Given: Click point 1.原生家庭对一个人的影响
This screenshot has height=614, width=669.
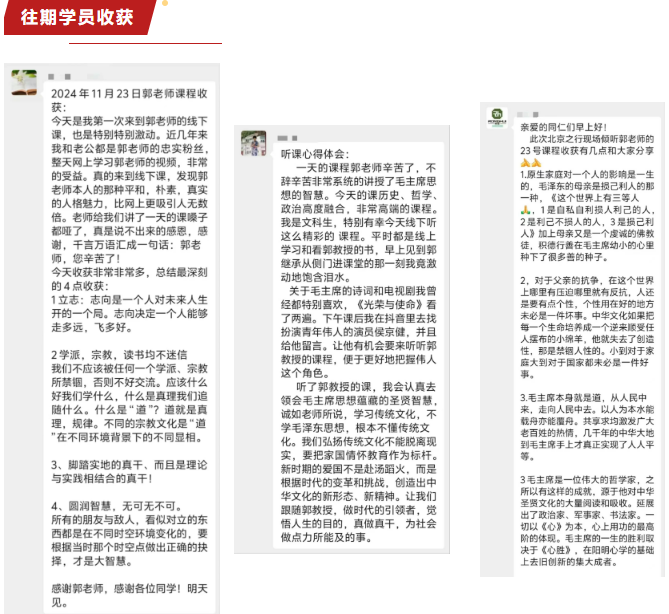Looking at the screenshot, I should [x=577, y=174].
